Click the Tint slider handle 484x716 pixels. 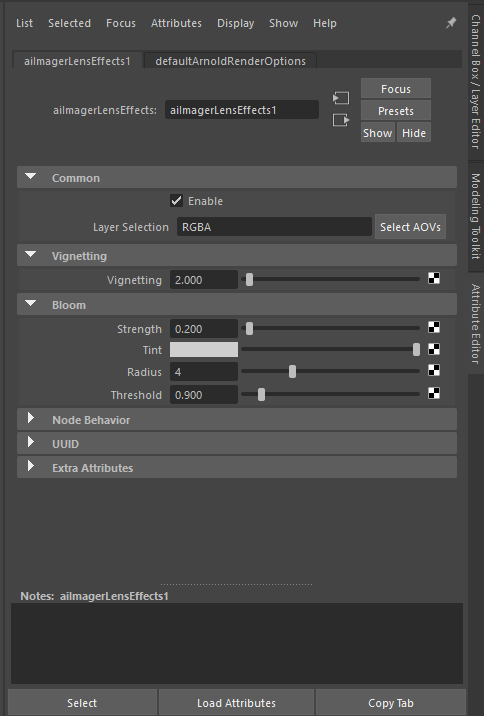pos(416,349)
